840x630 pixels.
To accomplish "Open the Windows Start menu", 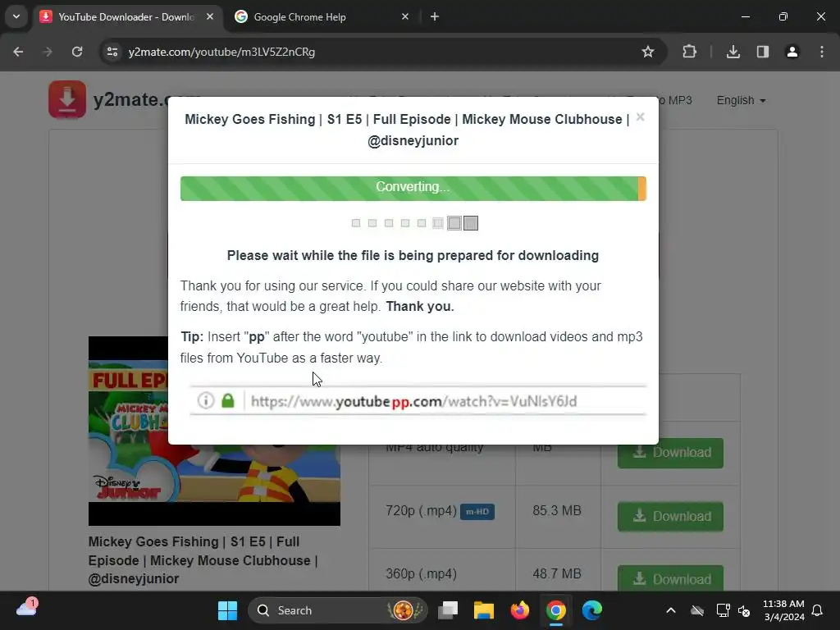I will pyautogui.click(x=228, y=610).
